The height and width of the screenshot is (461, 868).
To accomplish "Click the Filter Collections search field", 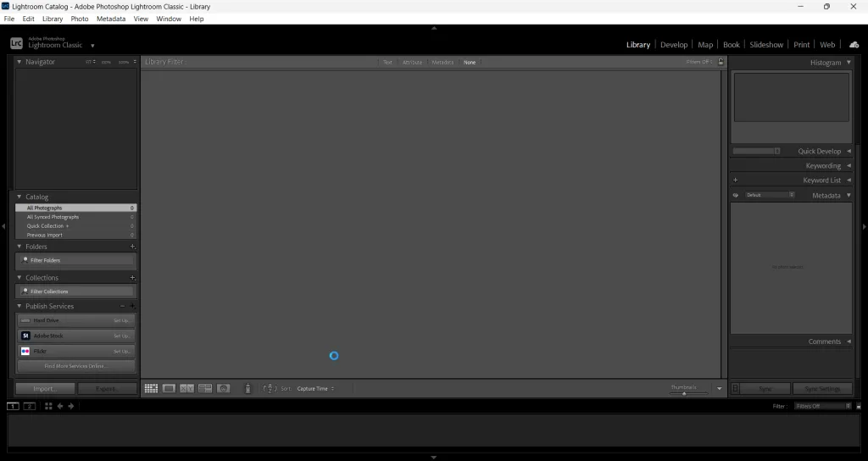I will tap(76, 292).
